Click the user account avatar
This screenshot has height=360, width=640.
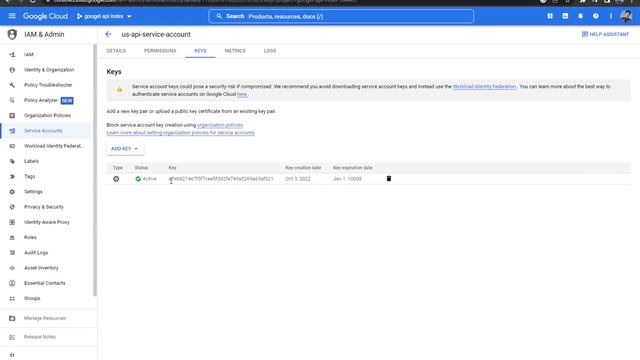coord(626,16)
